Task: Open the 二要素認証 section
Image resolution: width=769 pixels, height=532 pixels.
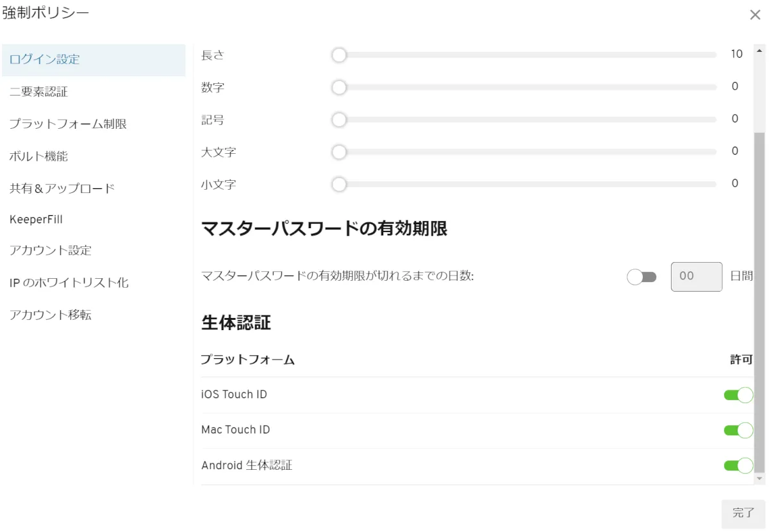Action: pos(38,92)
